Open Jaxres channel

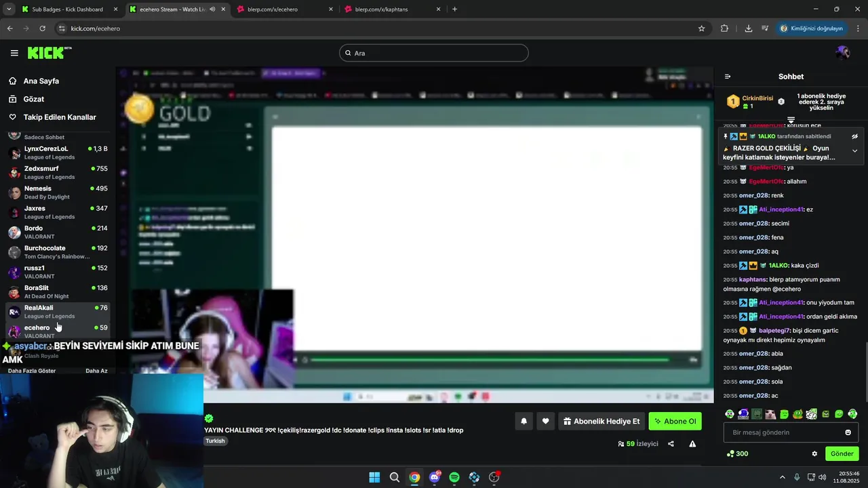click(58, 212)
